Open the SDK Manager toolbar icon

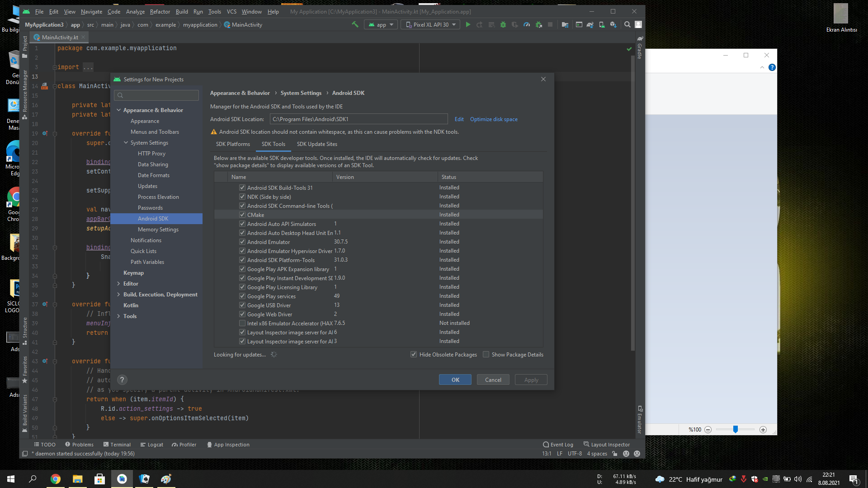point(613,24)
